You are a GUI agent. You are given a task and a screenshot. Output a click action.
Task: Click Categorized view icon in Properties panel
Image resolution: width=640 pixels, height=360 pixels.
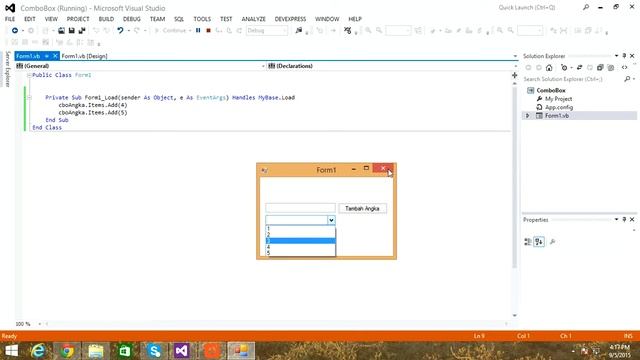coord(528,242)
